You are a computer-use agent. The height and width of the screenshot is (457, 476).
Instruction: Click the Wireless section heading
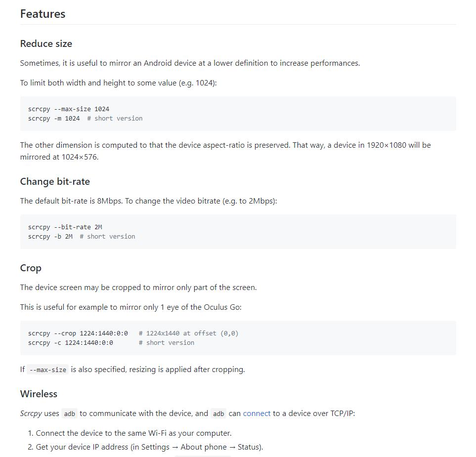coord(39,394)
